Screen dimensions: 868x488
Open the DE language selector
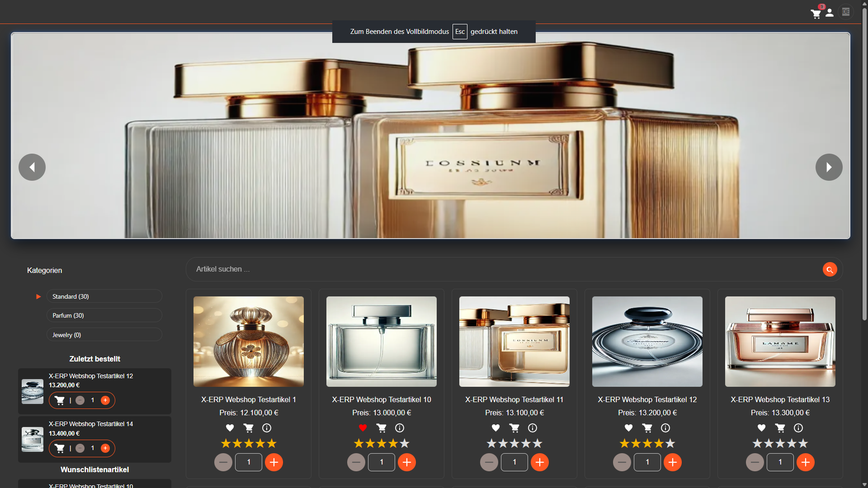[x=846, y=12]
